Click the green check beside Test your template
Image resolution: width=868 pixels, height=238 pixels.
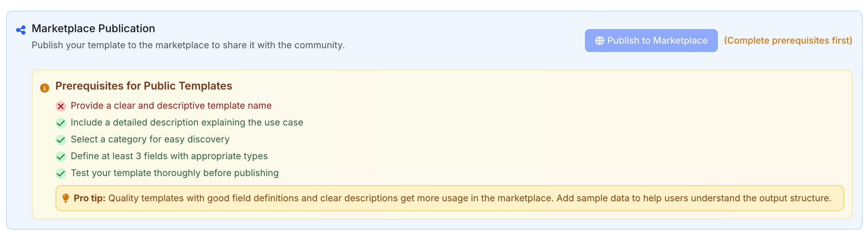pos(61,173)
